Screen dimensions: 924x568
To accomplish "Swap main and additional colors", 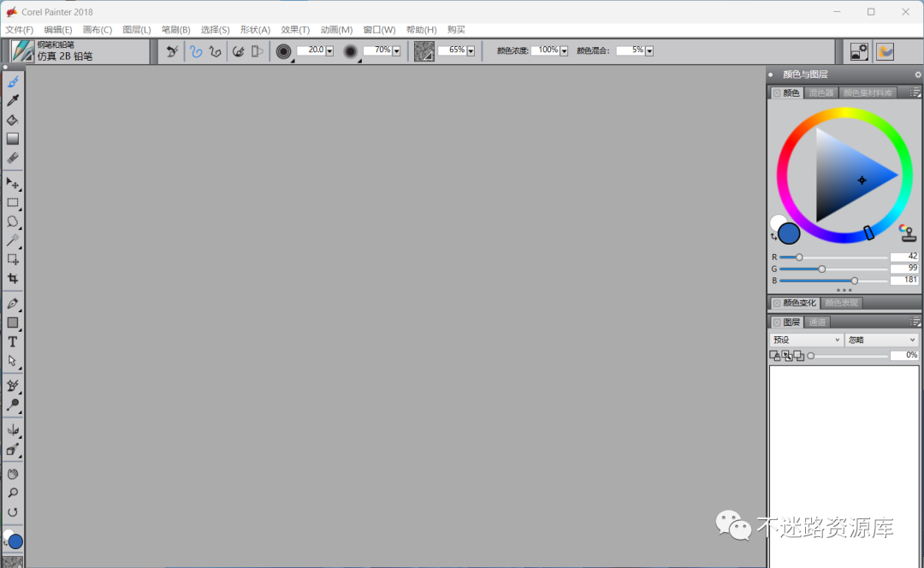I will point(773,236).
